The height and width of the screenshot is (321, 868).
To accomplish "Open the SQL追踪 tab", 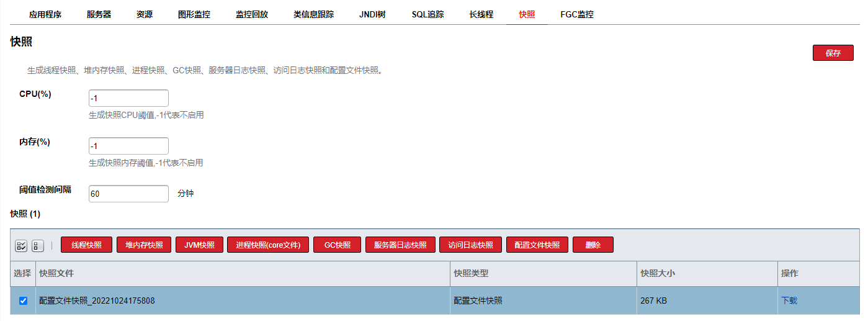I will [427, 14].
